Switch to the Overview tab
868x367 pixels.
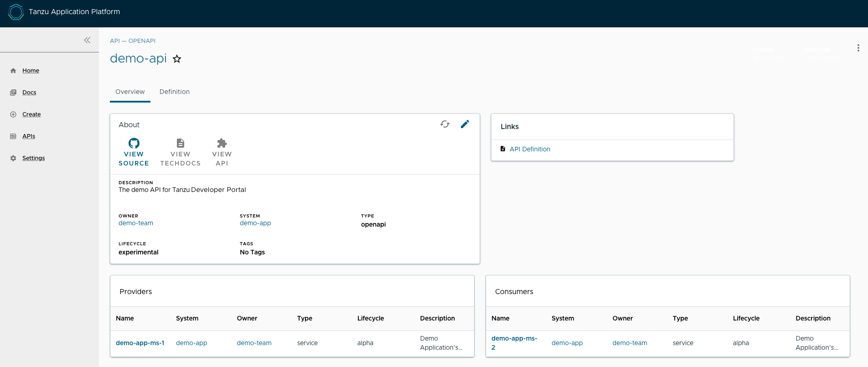pyautogui.click(x=130, y=92)
